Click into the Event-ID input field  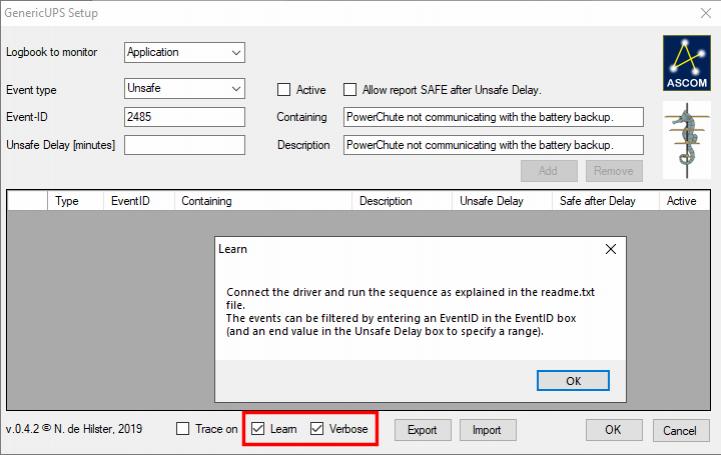(x=184, y=117)
